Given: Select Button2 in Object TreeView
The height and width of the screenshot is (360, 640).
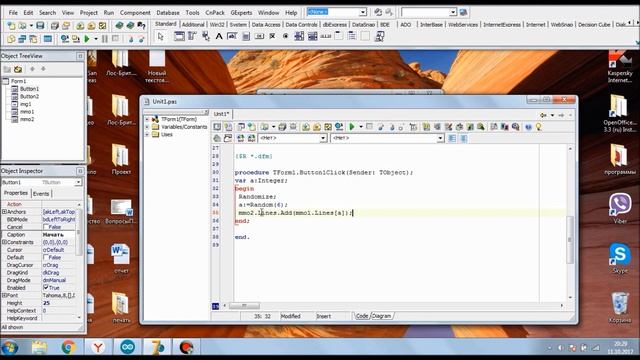Looking at the screenshot, I should pyautogui.click(x=29, y=96).
